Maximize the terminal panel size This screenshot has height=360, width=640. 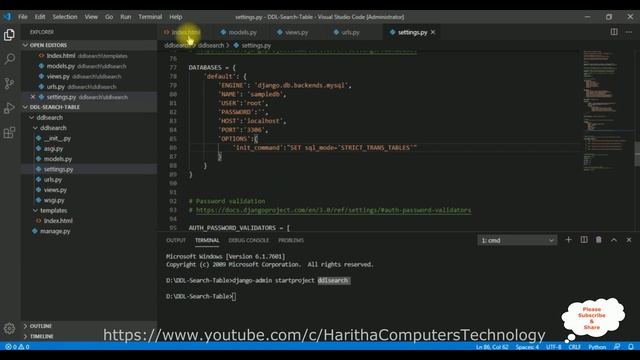(x=614, y=240)
